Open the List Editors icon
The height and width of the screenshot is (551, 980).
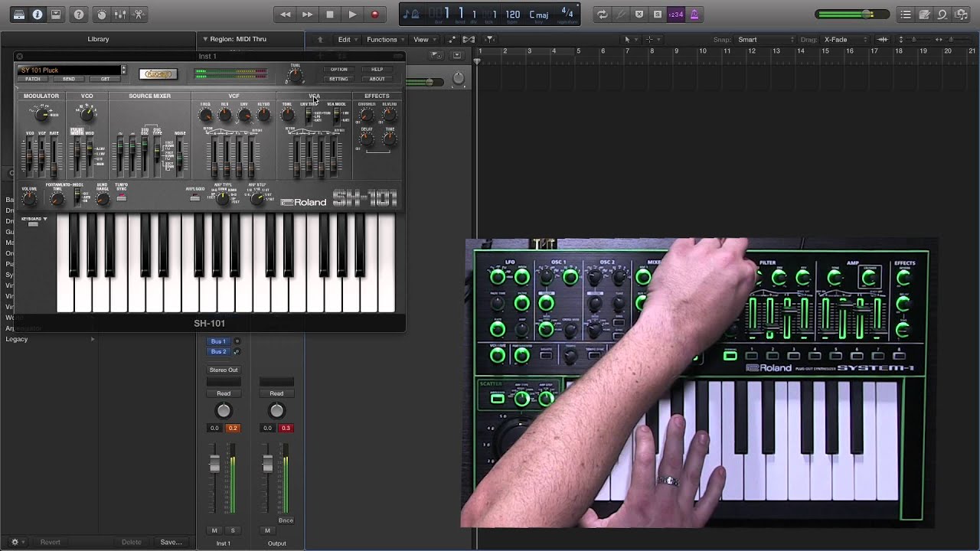point(906,15)
